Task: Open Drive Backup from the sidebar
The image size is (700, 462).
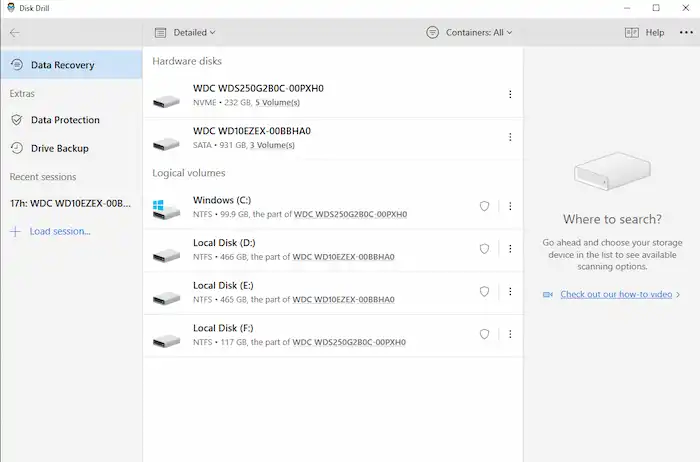Action: 59,148
